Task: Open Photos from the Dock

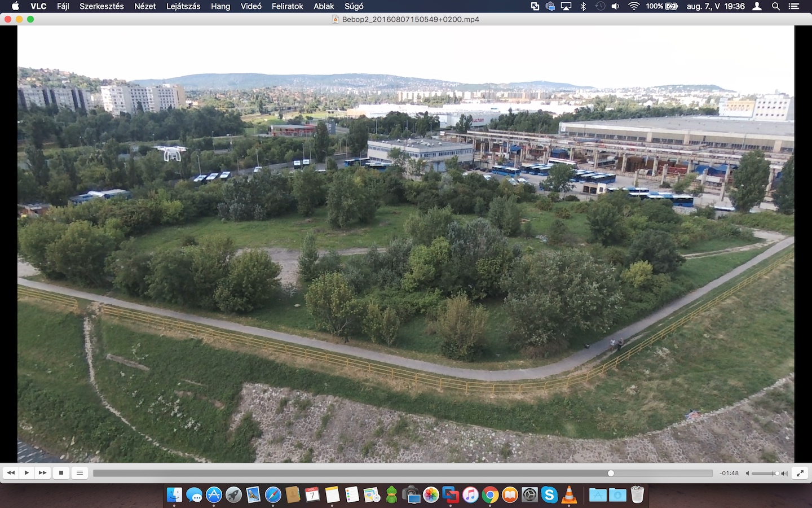Action: coord(431,495)
